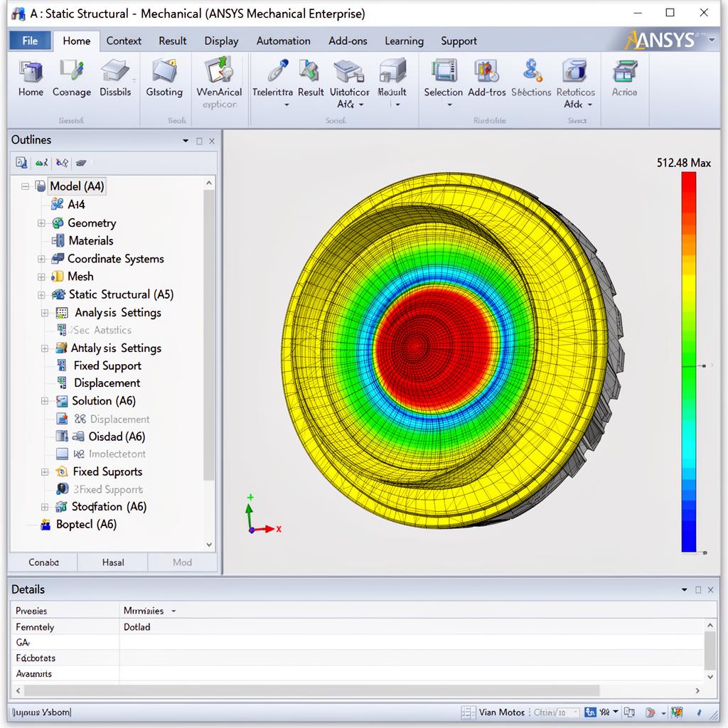Screen dimensions: 728x728
Task: Close the Outlines panel
Action: pos(212,141)
